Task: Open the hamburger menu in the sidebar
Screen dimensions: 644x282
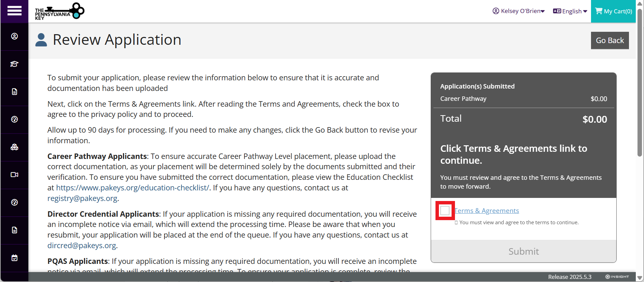Action: pos(14,11)
